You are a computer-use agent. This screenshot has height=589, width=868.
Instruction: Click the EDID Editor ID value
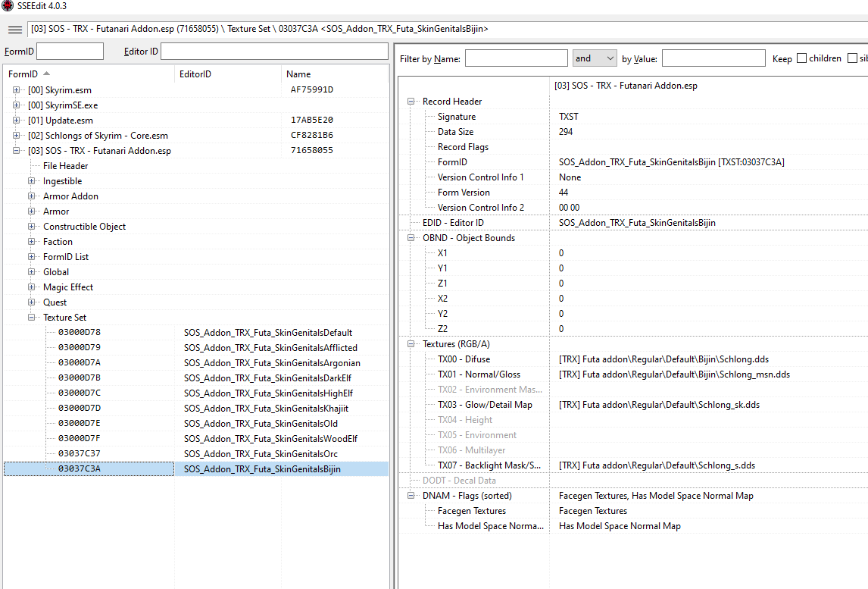637,223
